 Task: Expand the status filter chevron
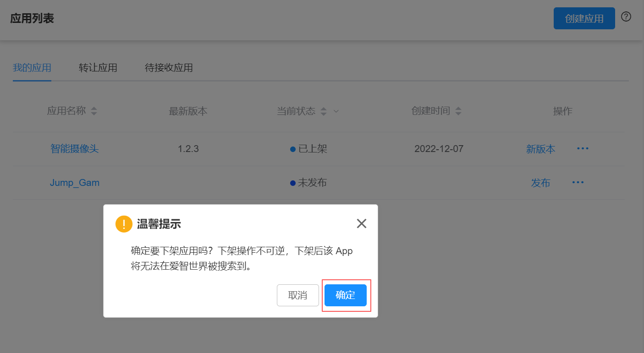336,111
